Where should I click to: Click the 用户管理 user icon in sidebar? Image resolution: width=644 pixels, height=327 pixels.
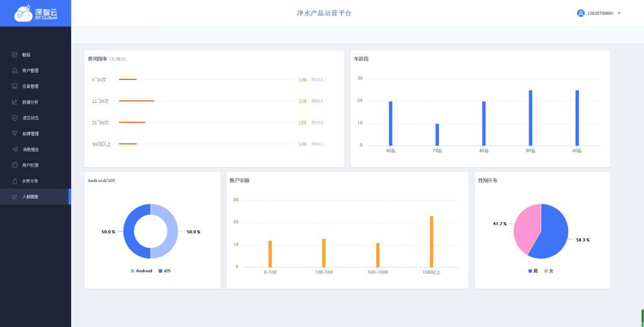pos(15,71)
